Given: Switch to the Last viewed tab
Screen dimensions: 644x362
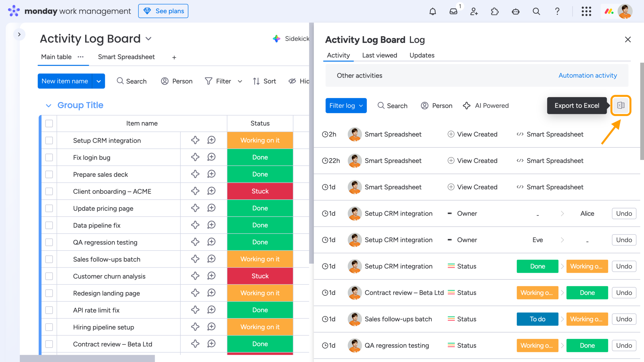Looking at the screenshot, I should tap(380, 55).
